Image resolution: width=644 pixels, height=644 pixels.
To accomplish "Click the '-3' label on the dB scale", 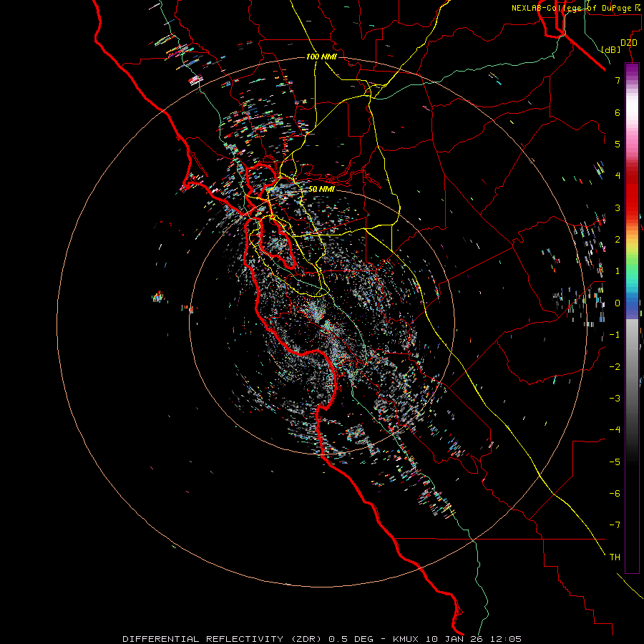I will [615, 399].
